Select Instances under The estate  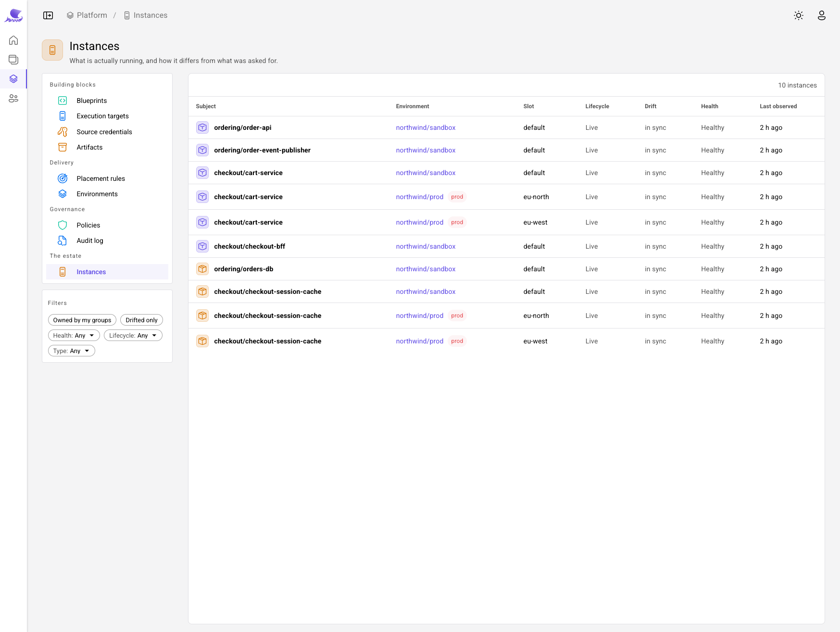pos(107,272)
